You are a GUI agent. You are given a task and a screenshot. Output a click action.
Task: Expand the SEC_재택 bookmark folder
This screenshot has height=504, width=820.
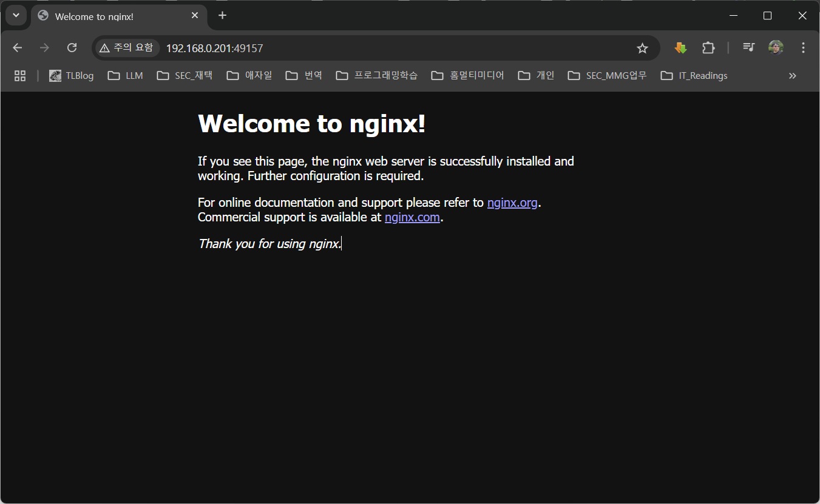pos(185,76)
